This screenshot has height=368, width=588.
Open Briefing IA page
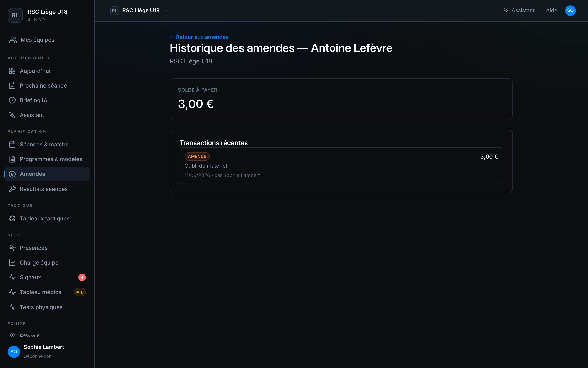tap(47, 100)
